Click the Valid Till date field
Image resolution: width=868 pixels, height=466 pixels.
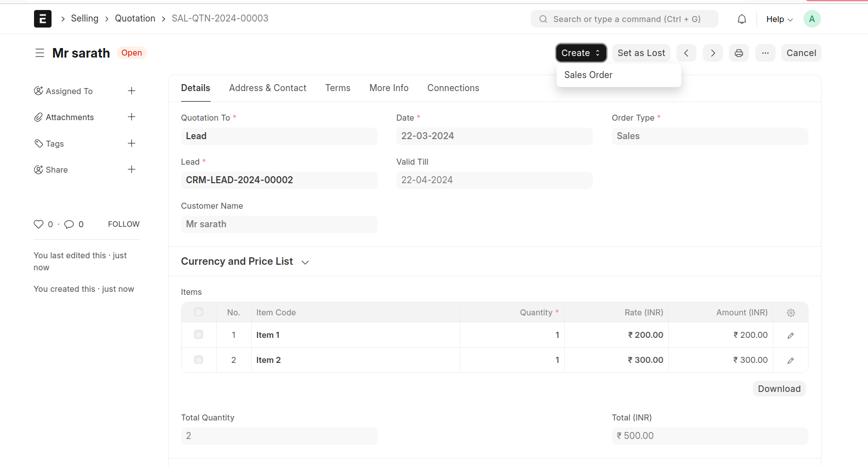point(494,180)
